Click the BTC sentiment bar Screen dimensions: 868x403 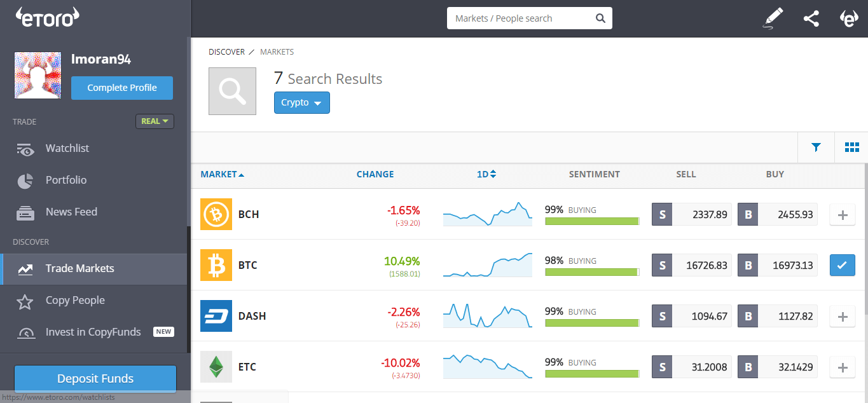tap(592, 272)
